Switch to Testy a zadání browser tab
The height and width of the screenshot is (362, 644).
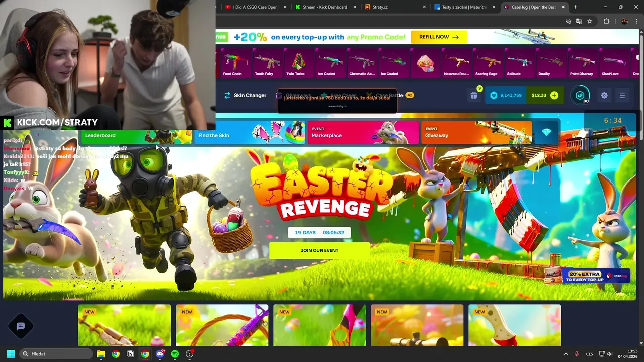(464, 7)
